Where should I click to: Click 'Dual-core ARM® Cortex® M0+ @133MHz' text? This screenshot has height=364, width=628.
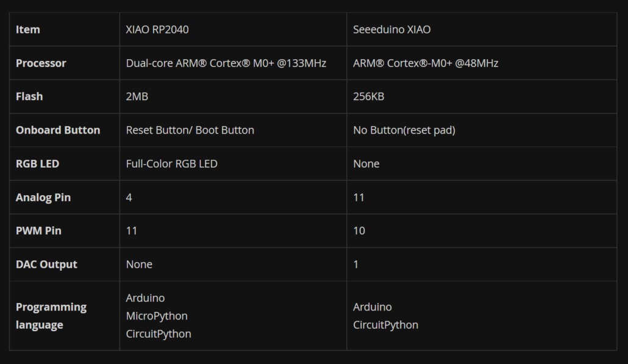pos(226,63)
